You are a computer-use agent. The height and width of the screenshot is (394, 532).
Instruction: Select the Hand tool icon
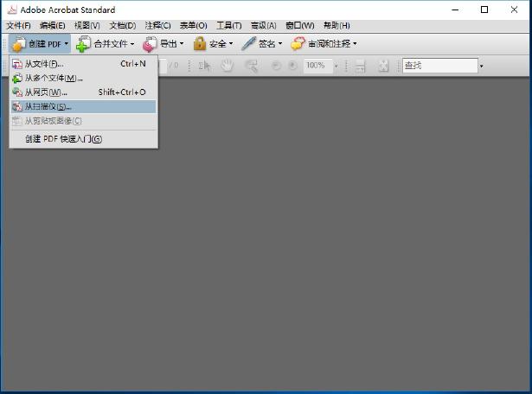[227, 66]
